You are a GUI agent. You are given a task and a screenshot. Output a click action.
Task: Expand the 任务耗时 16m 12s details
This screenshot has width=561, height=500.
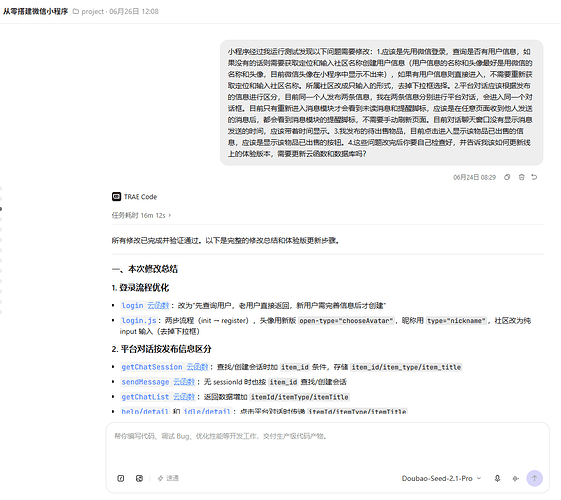tap(141, 215)
